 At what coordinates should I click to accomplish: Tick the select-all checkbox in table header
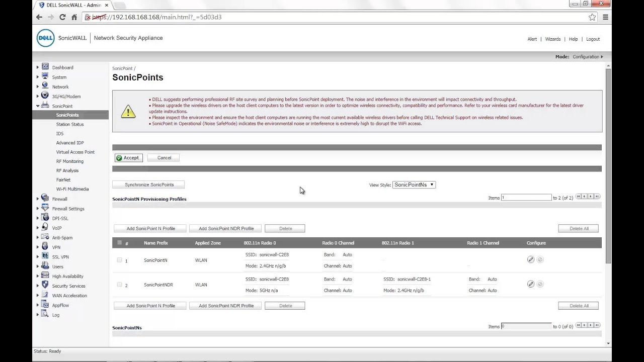click(119, 242)
